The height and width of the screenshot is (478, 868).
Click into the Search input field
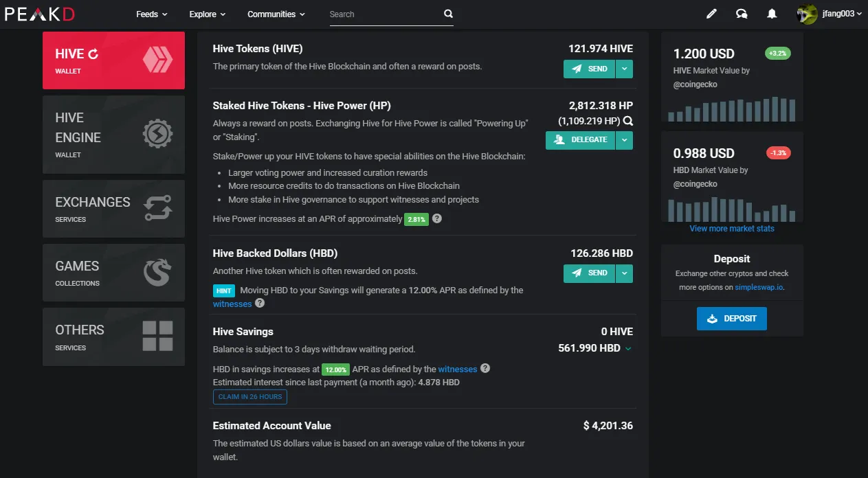383,14
